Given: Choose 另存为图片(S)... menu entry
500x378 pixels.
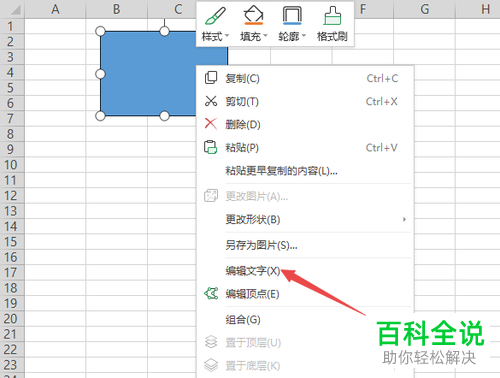Looking at the screenshot, I should 305,245.
